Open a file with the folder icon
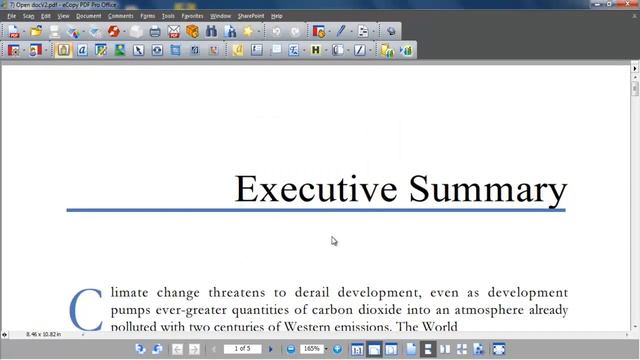The height and width of the screenshot is (360, 640). coord(36,31)
